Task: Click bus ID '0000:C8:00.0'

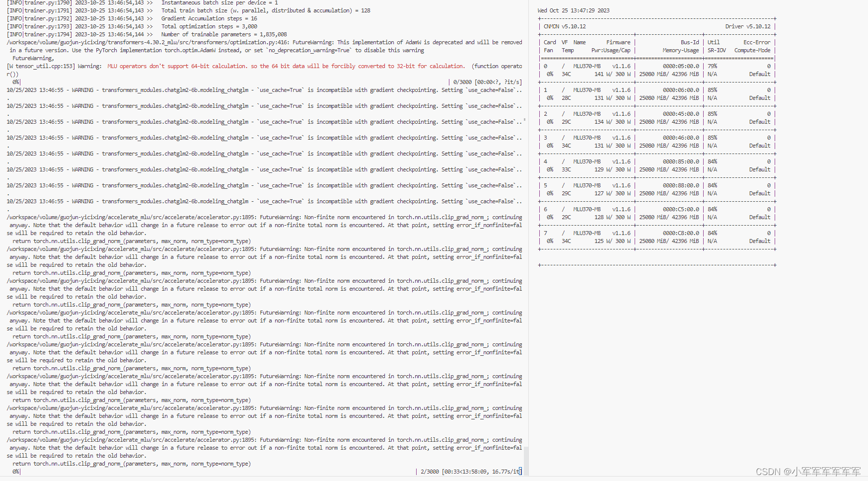Action: tap(681, 233)
